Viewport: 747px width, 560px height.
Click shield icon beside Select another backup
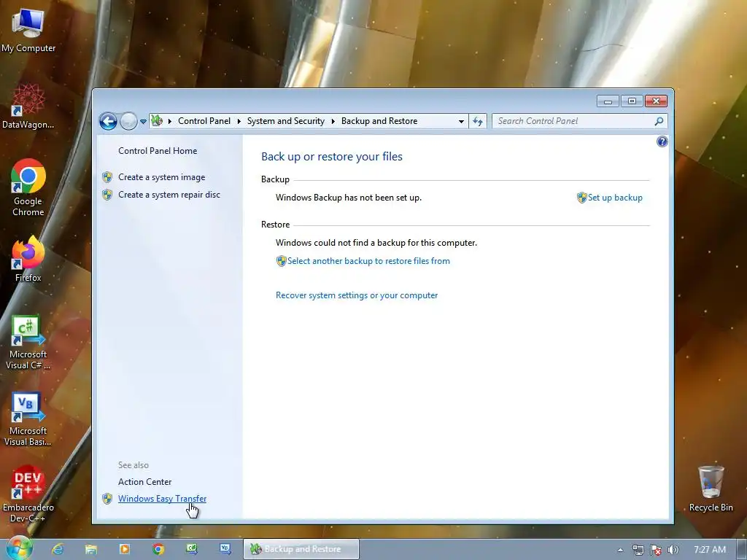[x=281, y=261]
